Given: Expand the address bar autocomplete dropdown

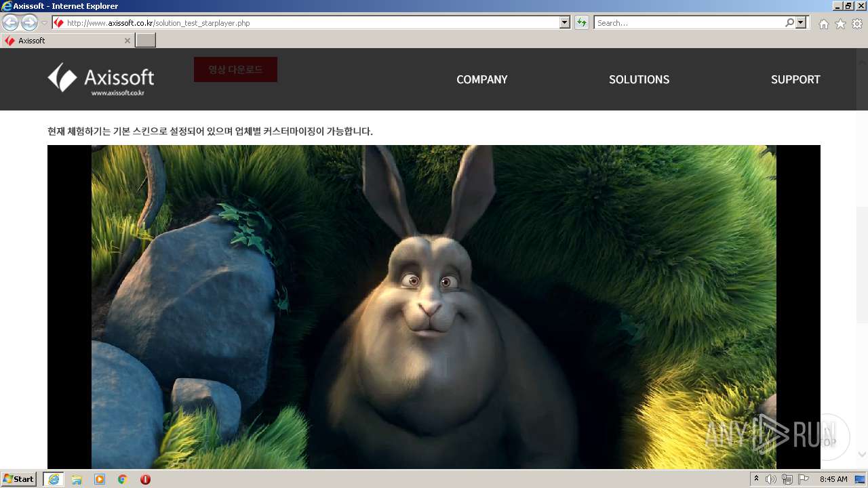Looking at the screenshot, I should point(565,23).
